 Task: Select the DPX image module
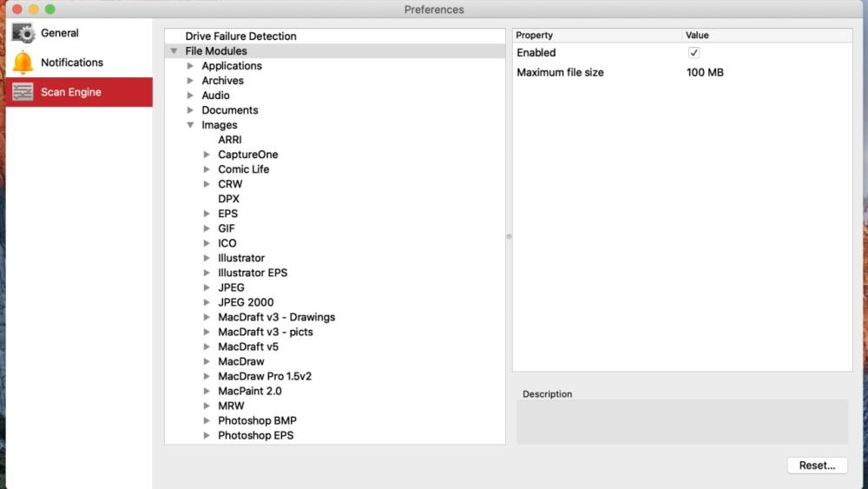tap(228, 199)
